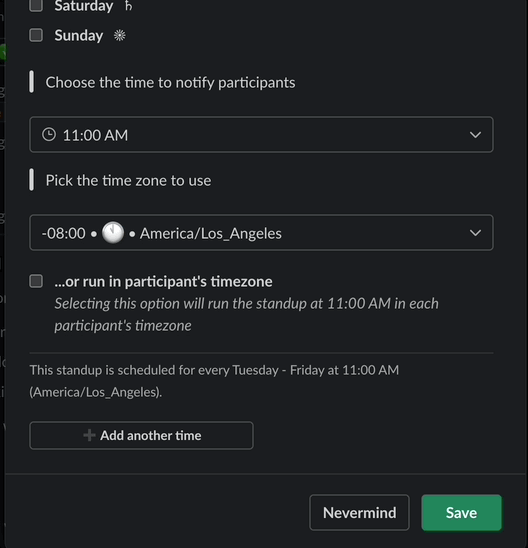This screenshot has width=528, height=548.
Task: Click the clock icon in the time field
Action: 49,135
